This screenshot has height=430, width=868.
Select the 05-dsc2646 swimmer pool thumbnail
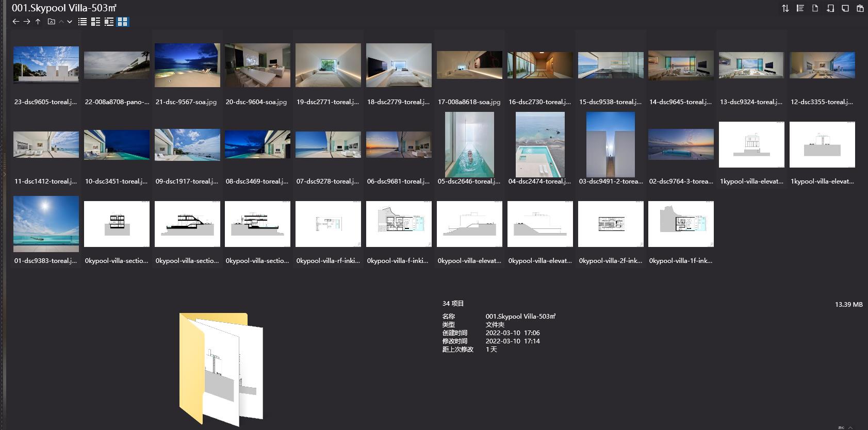coord(469,145)
